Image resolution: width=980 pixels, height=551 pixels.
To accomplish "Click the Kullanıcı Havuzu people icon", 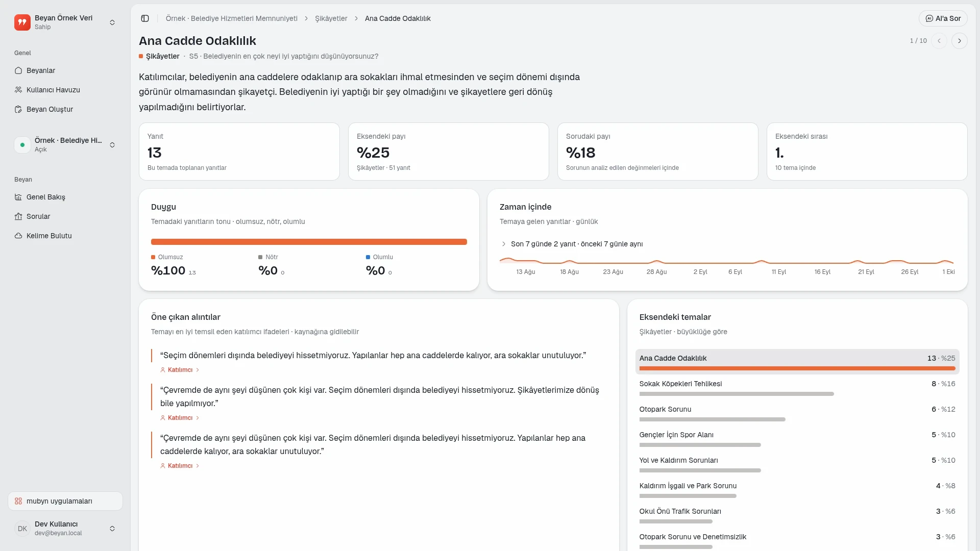I will (x=18, y=90).
